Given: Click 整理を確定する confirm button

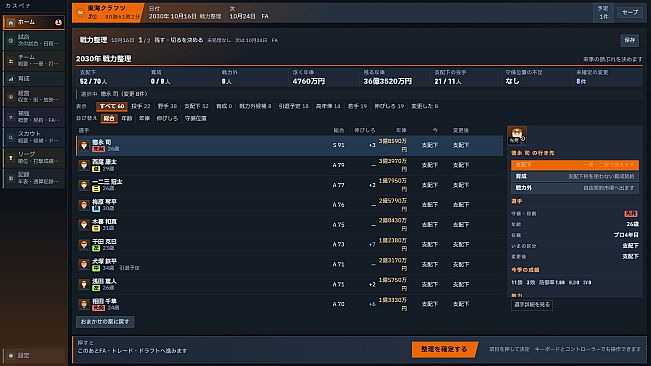Looking at the screenshot, I should (x=444, y=349).
